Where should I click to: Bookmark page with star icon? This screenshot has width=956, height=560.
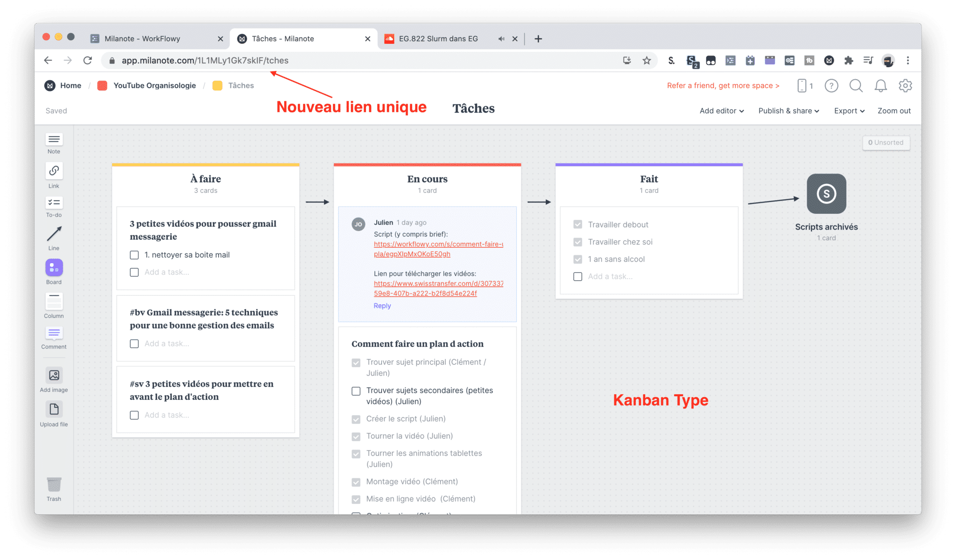(x=647, y=60)
